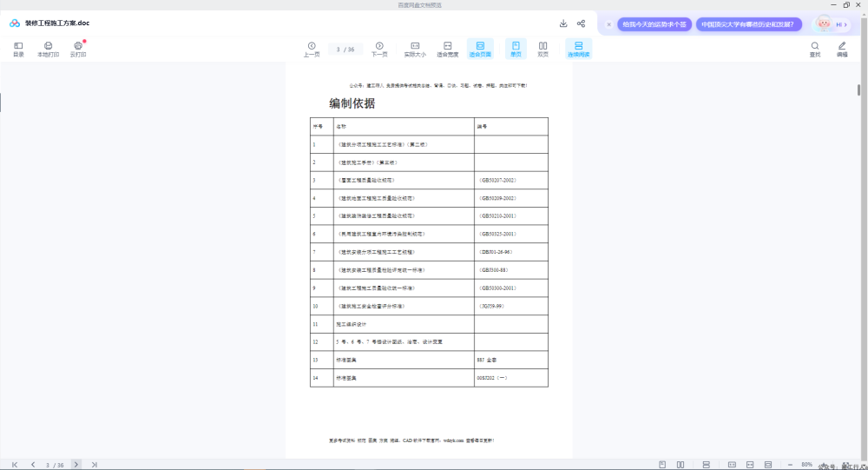
Task: Click the share icon in header
Action: click(x=581, y=23)
